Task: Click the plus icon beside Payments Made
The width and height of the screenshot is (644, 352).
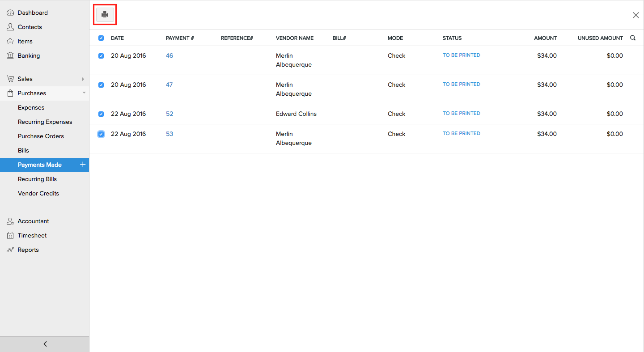Action: (82, 165)
